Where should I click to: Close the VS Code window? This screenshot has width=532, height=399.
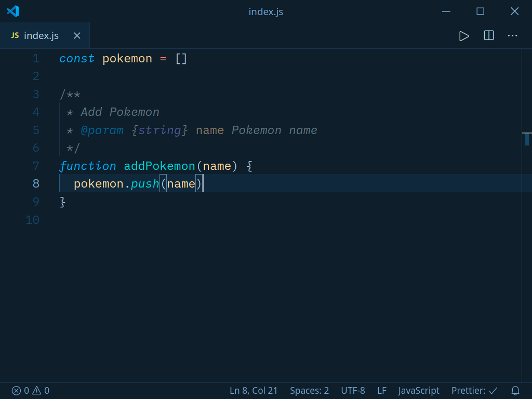point(514,11)
